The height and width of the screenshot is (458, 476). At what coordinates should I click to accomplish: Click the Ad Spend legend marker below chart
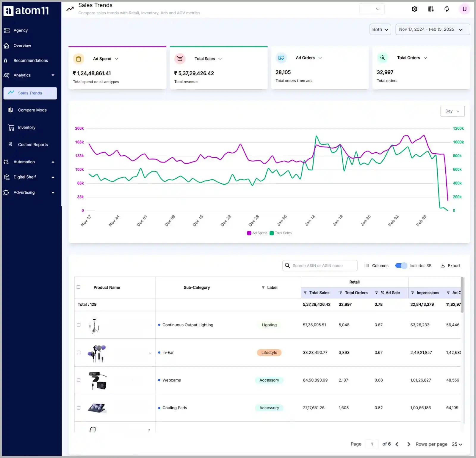[x=249, y=233]
